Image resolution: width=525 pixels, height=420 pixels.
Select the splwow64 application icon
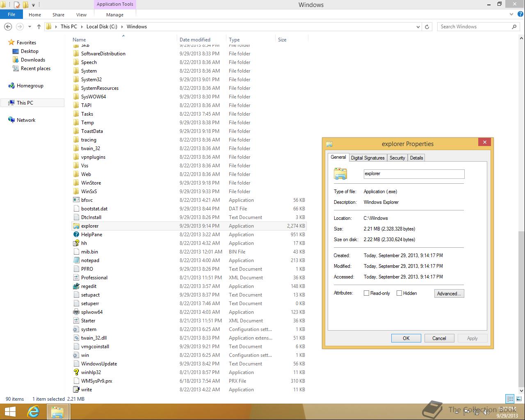tap(76, 312)
